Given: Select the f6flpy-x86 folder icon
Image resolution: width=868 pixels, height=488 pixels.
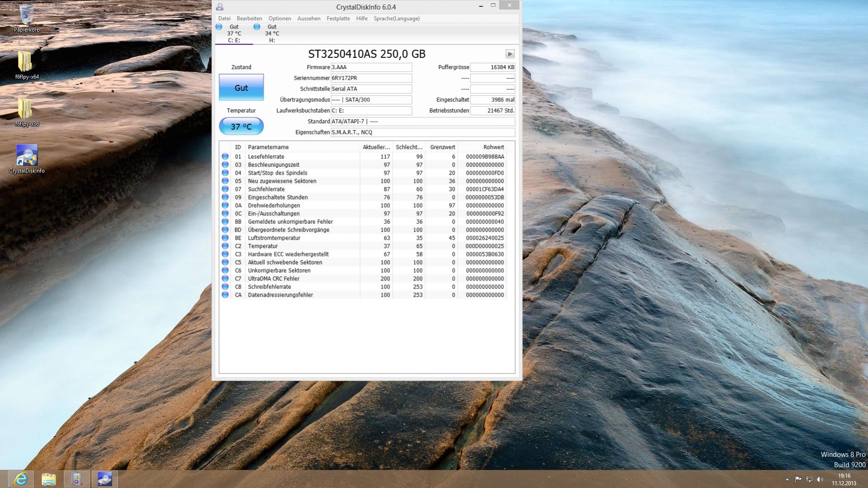Looking at the screenshot, I should point(27,112).
